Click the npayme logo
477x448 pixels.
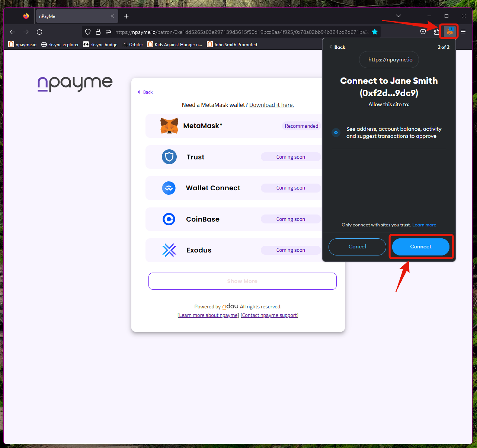point(75,83)
